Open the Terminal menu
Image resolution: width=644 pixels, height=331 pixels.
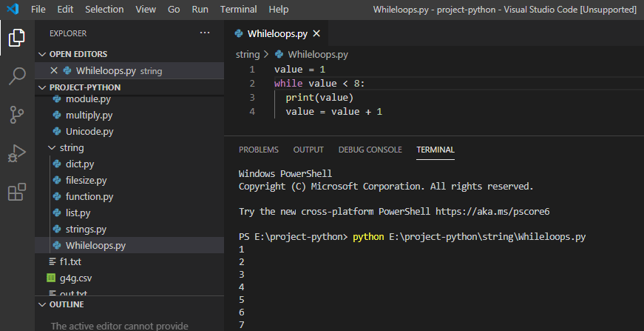coord(238,9)
